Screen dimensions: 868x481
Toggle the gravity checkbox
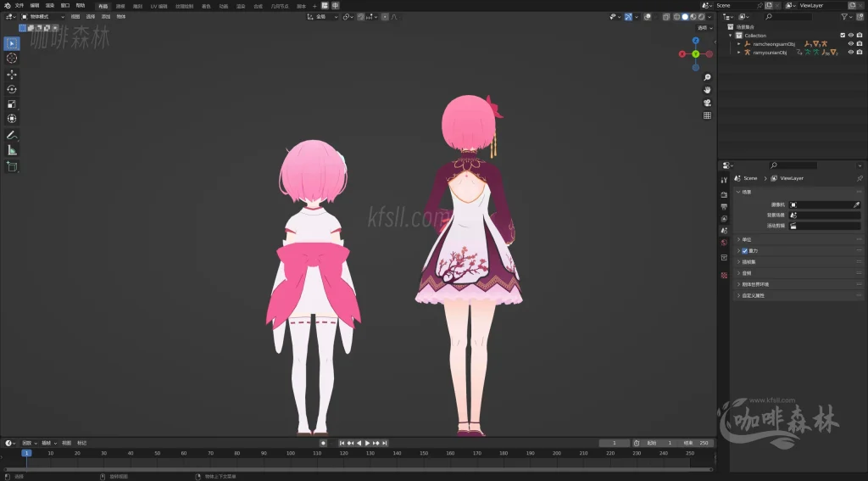tap(744, 251)
